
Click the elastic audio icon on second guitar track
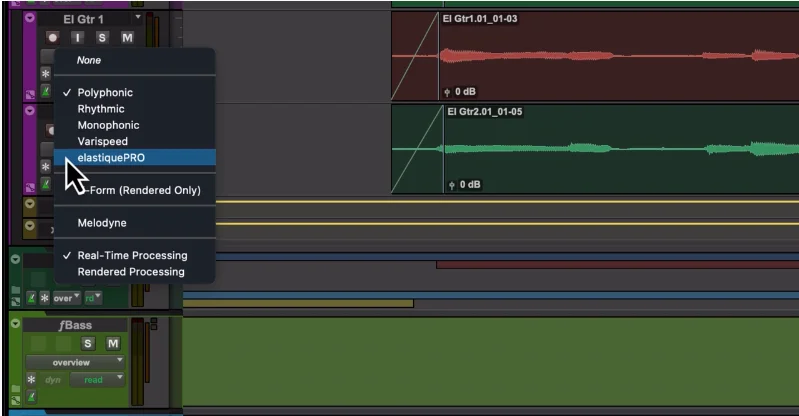pos(46,184)
